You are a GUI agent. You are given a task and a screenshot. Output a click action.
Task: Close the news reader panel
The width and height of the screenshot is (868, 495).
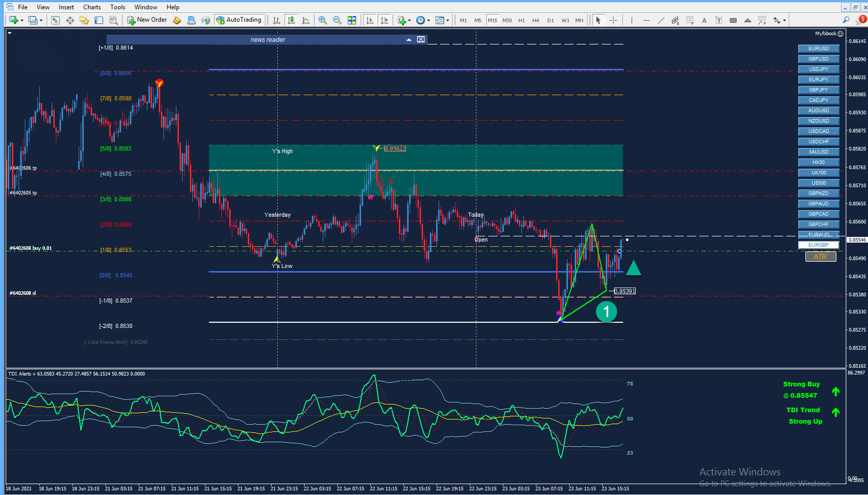point(421,39)
